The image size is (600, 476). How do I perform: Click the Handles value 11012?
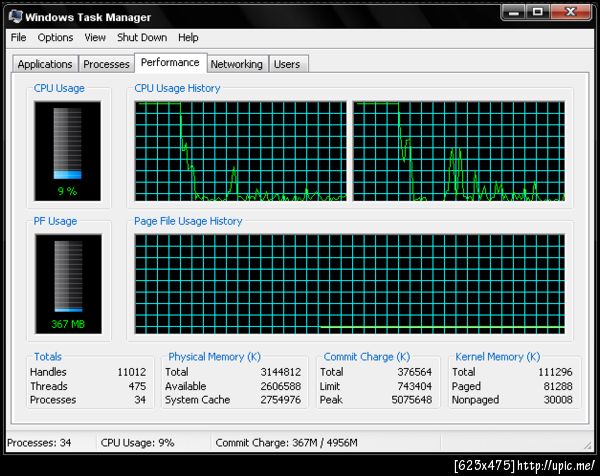132,372
